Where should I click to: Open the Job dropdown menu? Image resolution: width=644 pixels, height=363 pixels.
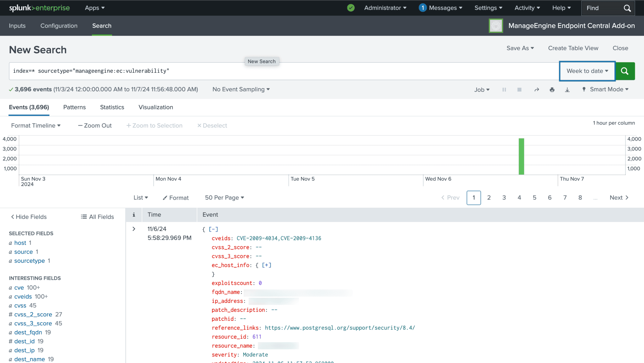[x=482, y=90]
